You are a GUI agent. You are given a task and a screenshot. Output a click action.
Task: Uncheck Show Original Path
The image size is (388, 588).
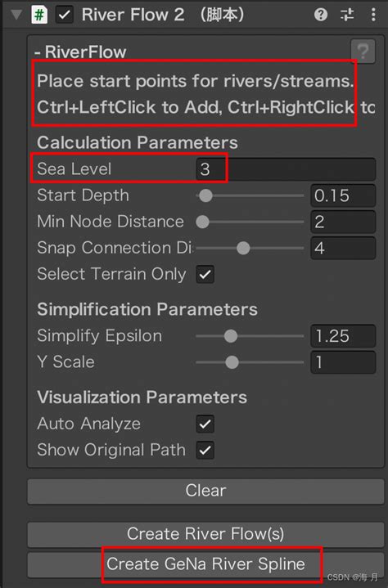tap(205, 451)
